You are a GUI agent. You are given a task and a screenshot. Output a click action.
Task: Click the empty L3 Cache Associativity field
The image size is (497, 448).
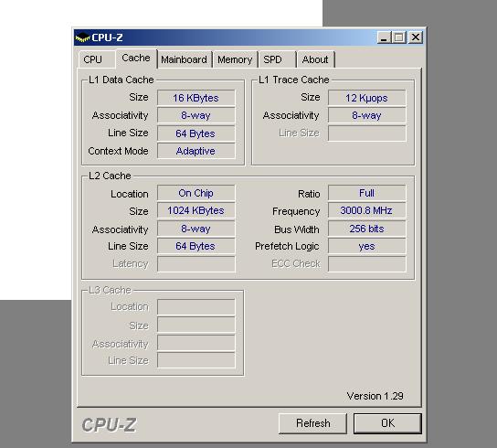point(196,343)
